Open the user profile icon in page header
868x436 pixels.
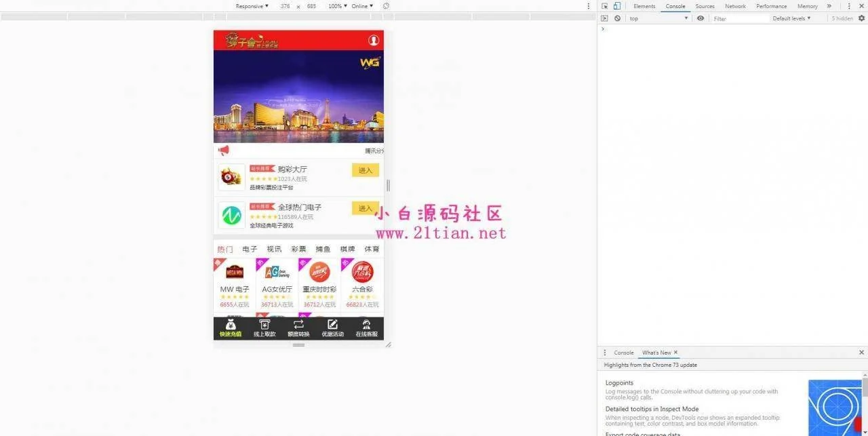[374, 41]
